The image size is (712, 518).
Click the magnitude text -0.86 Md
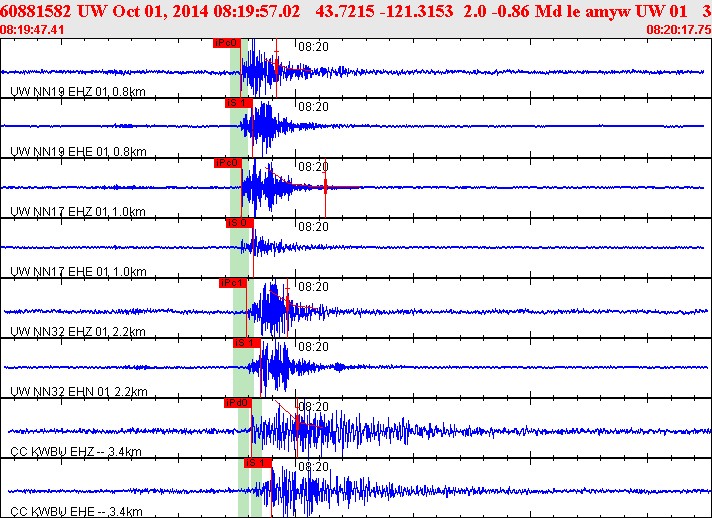(x=522, y=11)
